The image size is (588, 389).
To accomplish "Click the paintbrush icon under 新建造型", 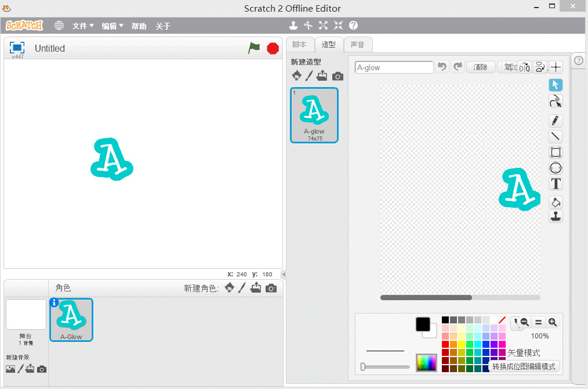I will click(309, 76).
